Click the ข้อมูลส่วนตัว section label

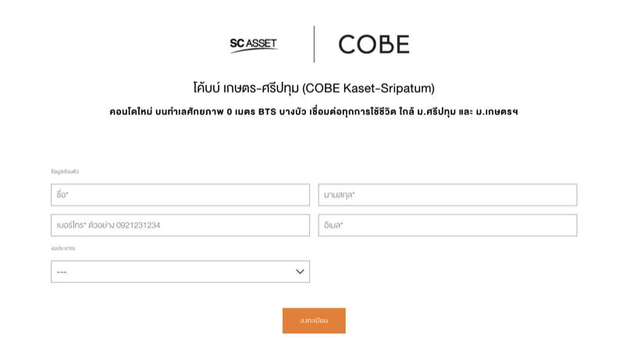tap(65, 171)
